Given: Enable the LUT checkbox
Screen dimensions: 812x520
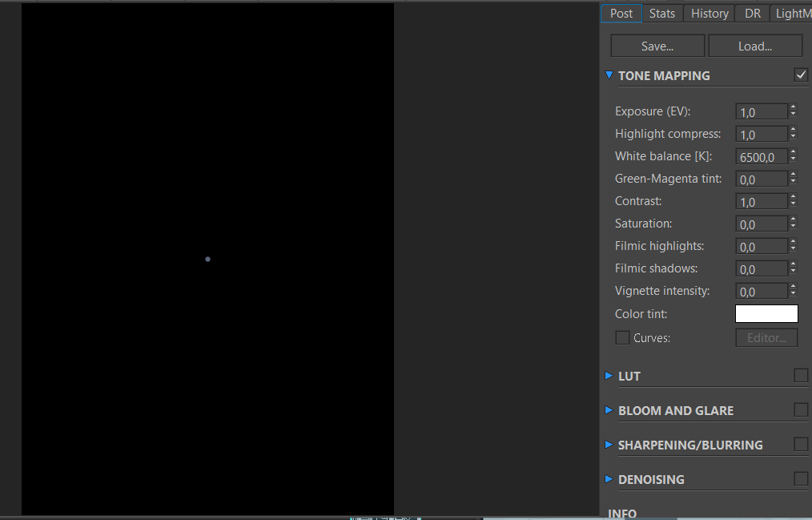Looking at the screenshot, I should click(x=801, y=375).
